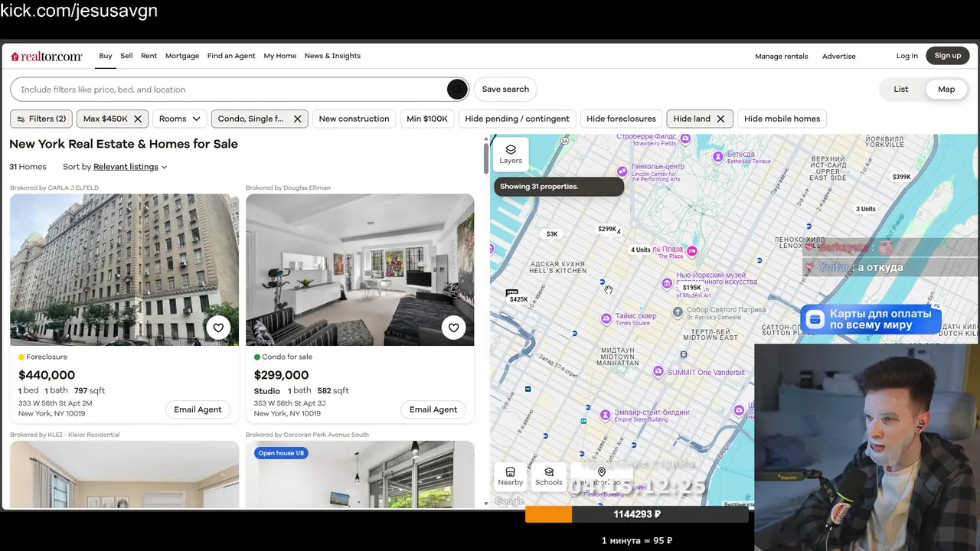Screen dimensions: 980x551
Task: Open the $440,000 building photo
Action: (124, 269)
